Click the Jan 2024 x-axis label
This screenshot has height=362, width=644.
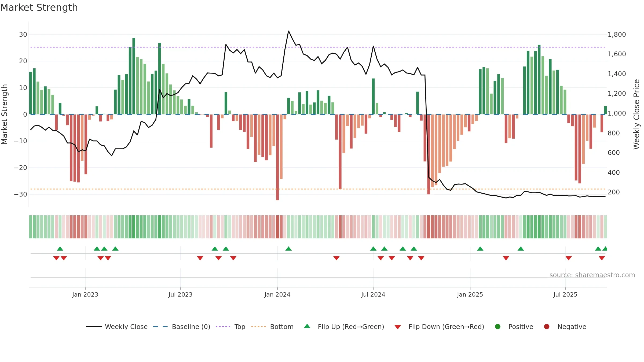pyautogui.click(x=277, y=295)
